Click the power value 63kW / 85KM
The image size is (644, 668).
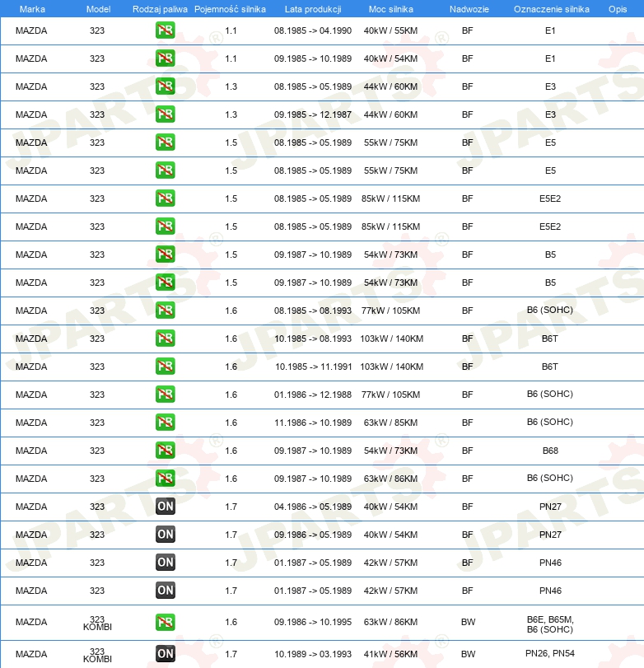tap(390, 423)
